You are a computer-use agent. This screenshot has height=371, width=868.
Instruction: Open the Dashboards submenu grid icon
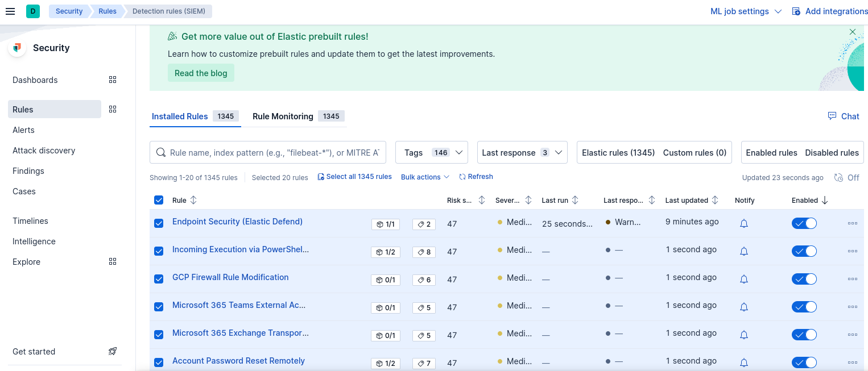[x=113, y=80]
